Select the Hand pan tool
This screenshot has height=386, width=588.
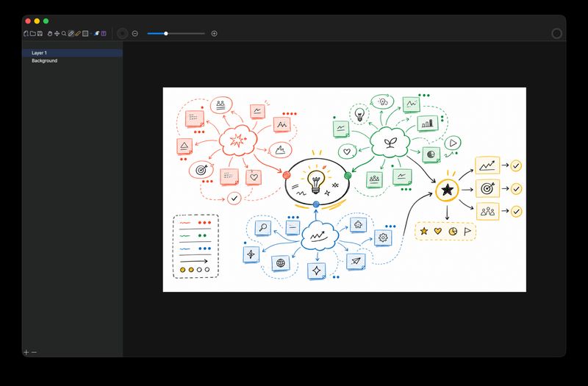tap(50, 33)
